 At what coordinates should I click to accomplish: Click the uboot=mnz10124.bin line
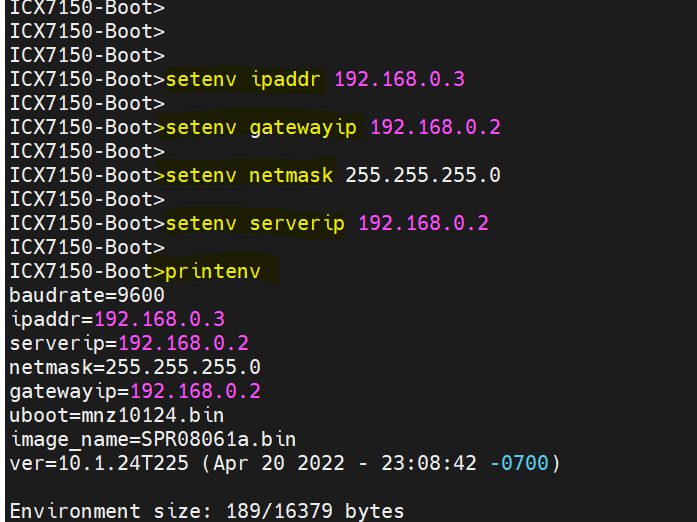coord(116,415)
